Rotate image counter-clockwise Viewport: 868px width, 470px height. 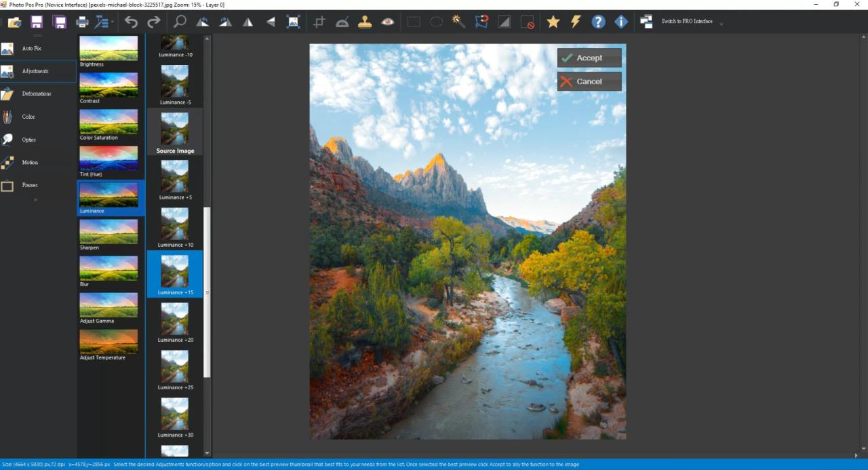(202, 22)
